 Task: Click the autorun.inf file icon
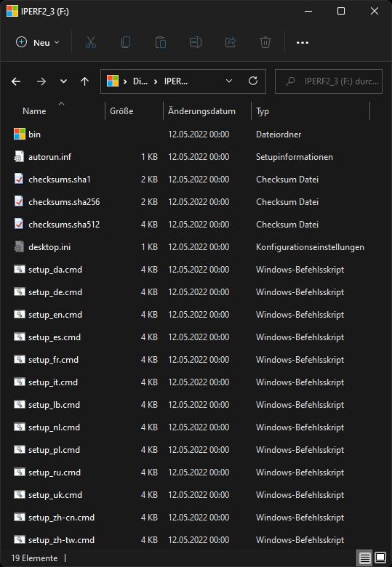point(19,156)
